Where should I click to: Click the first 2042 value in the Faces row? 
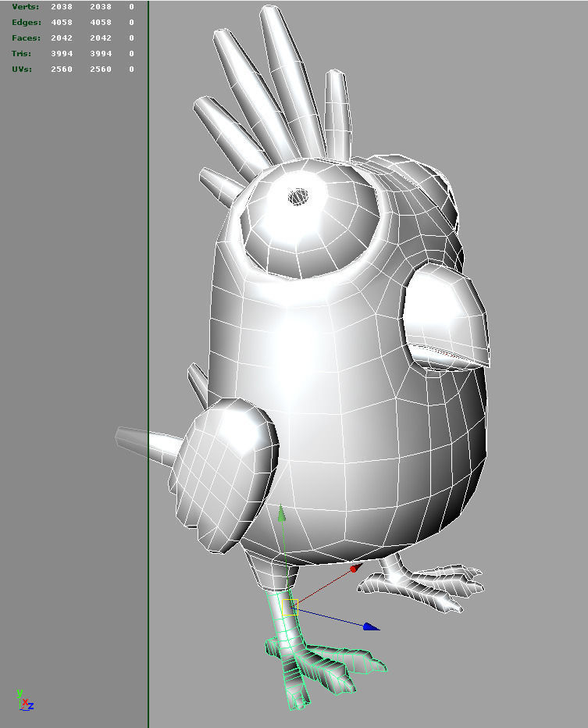coord(62,38)
